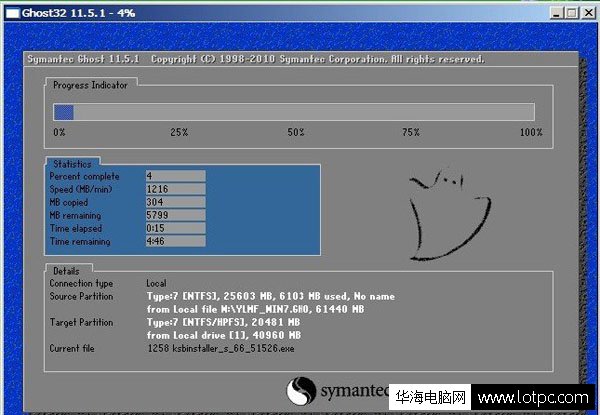Click the source Type:7 [NTFS] 25603 MB line
Screen dimensions: 600x415
click(x=271, y=296)
